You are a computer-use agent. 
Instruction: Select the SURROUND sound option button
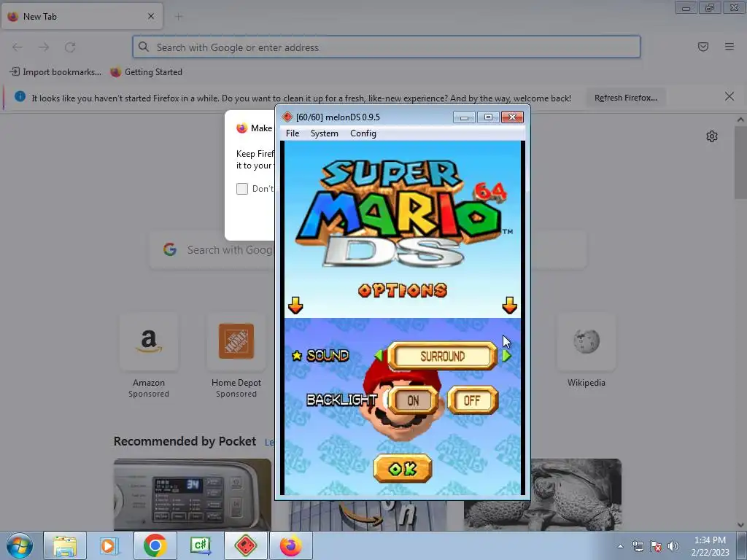pos(443,356)
